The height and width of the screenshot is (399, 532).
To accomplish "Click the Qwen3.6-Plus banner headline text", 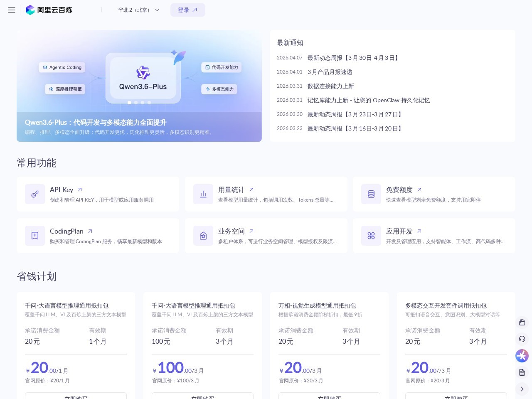I will pos(96,122).
